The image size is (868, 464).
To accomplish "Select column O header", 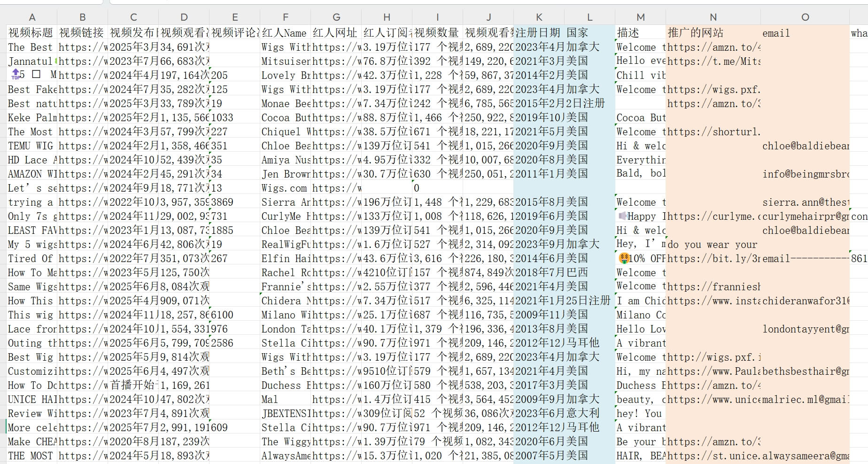I will click(x=805, y=17).
